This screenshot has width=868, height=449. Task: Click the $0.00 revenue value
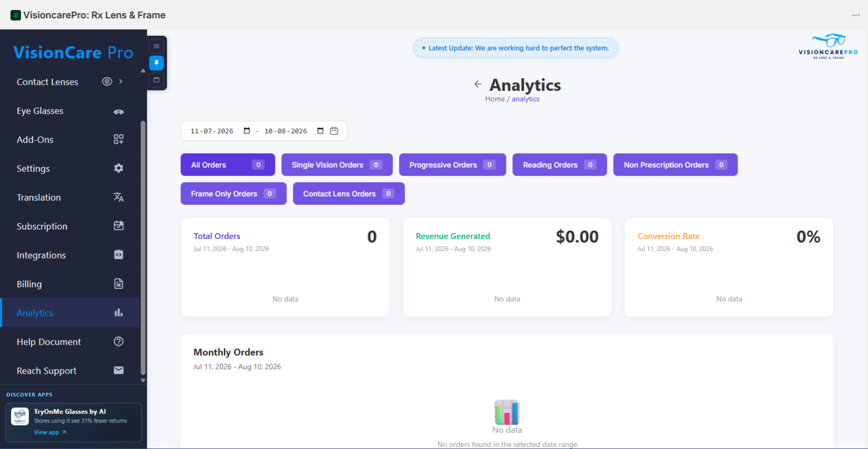[x=577, y=237]
